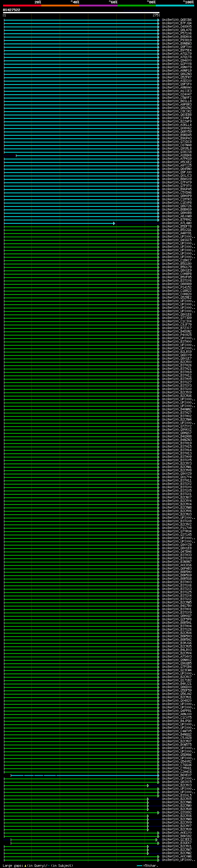Click the cyan gapped alignment bar of B6VEU7
Screen dimensions: 197x868
click(x=85, y=775)
